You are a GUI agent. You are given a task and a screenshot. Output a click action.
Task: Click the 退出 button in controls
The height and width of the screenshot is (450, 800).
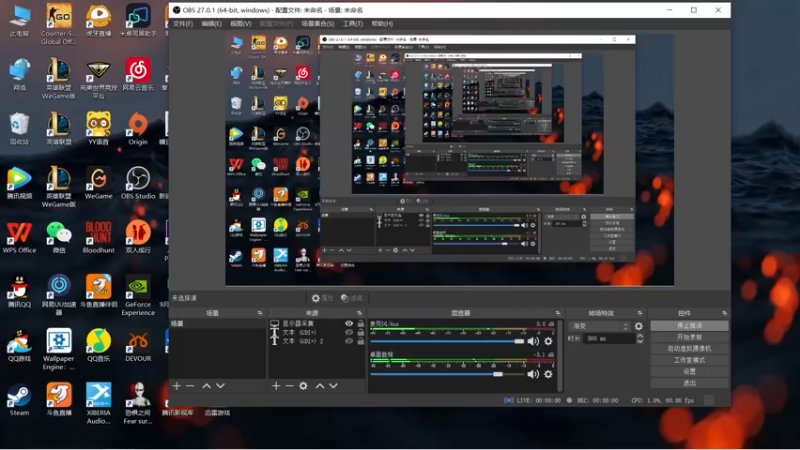pos(689,383)
